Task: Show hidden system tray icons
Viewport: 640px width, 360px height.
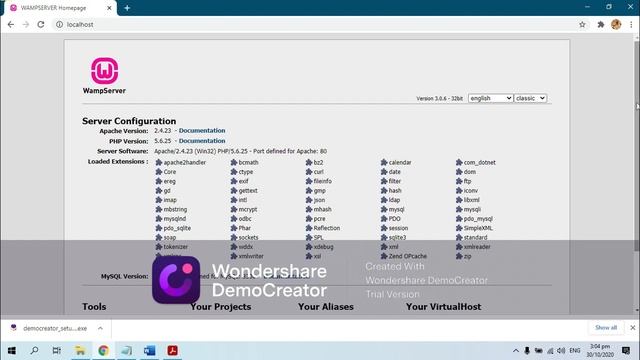Action: point(516,351)
